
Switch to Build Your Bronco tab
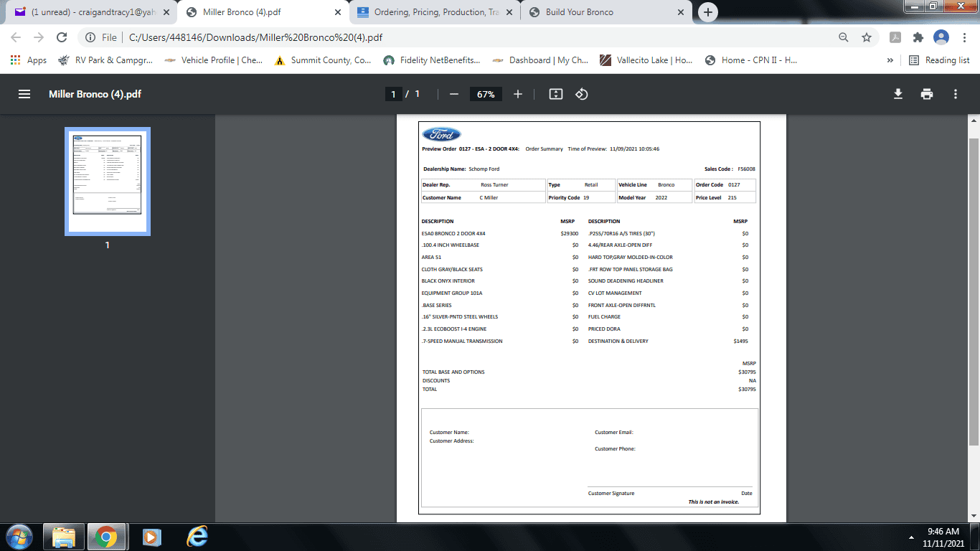point(605,12)
